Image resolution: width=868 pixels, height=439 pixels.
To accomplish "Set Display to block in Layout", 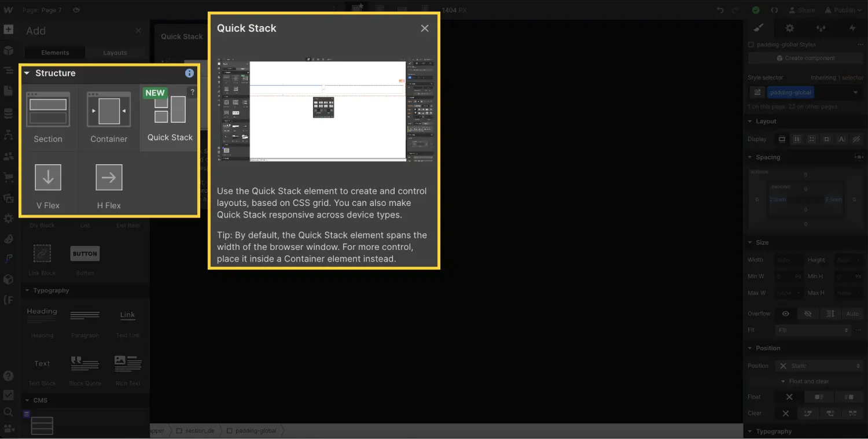I will [x=782, y=139].
